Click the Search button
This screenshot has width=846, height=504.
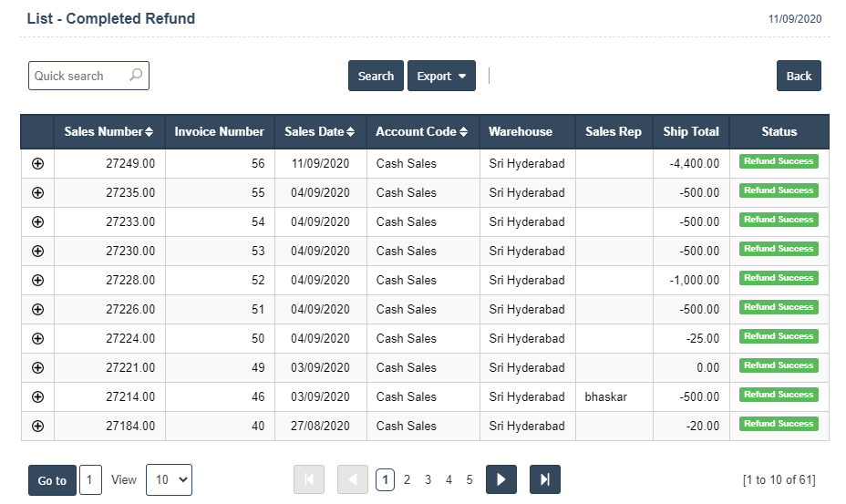pos(376,76)
